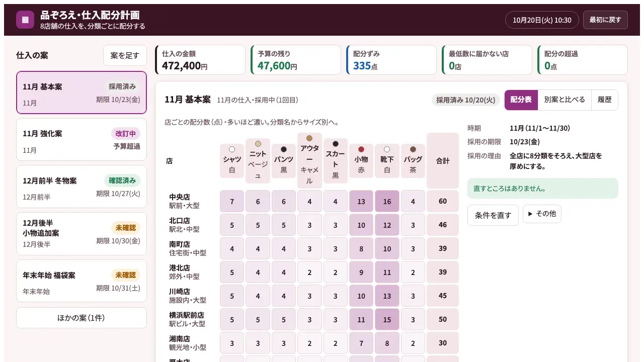Click the 川崎店 store name
The image size is (644, 362).
pyautogui.click(x=180, y=291)
